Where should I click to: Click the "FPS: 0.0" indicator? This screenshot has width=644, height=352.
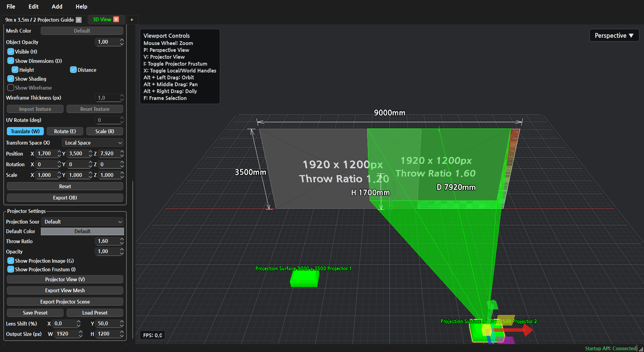(152, 335)
